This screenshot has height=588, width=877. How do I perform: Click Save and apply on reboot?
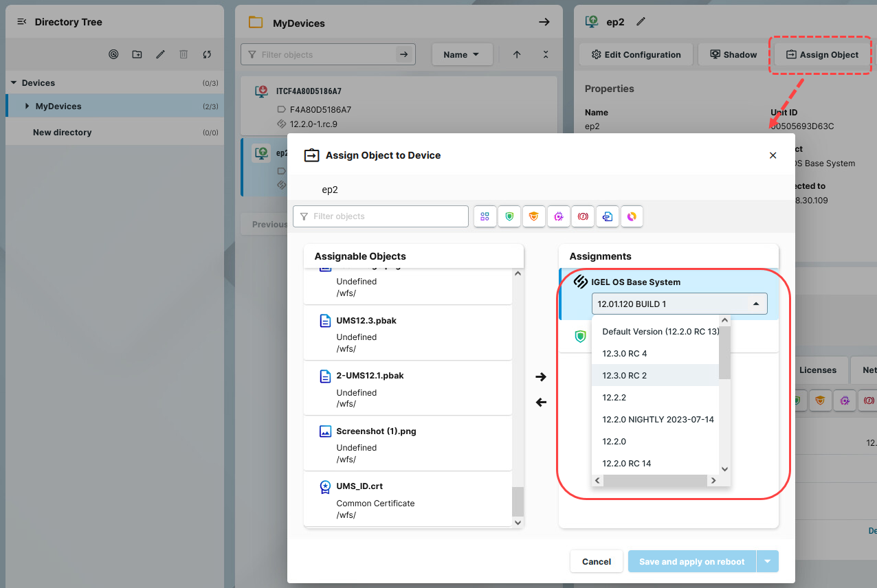[x=691, y=561]
